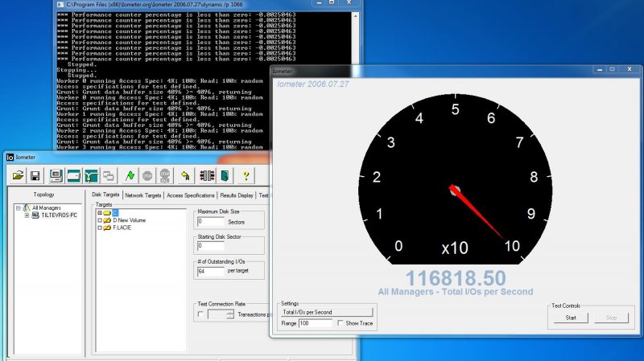This screenshot has height=361, width=644.
Task: Exit Iometer using the door icon
Action: click(225, 176)
